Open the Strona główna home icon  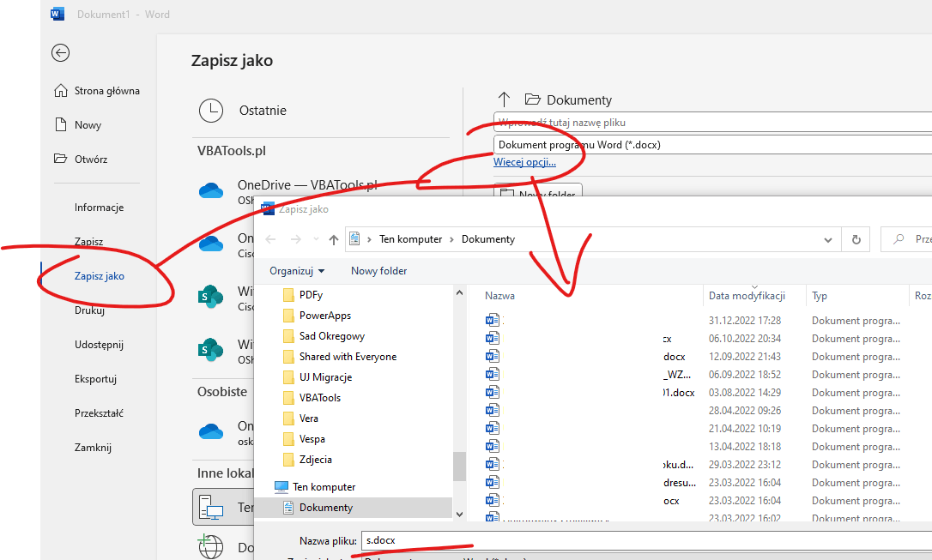point(61,90)
